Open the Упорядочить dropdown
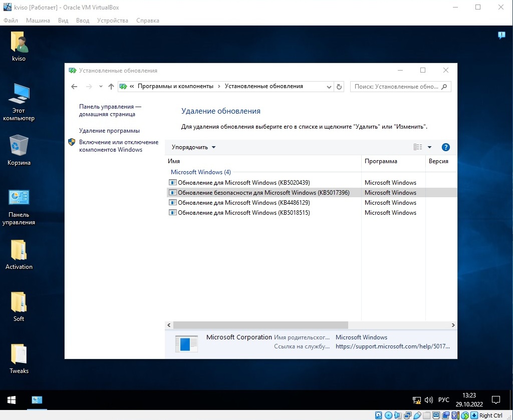The image size is (513, 420). coord(193,147)
